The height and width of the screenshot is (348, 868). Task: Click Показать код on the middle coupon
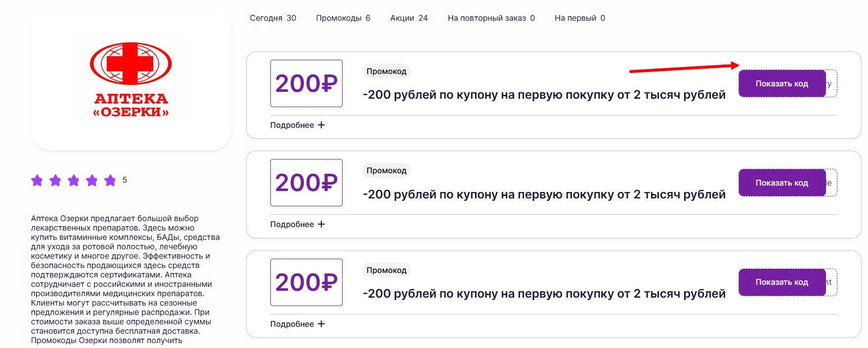pos(781,183)
